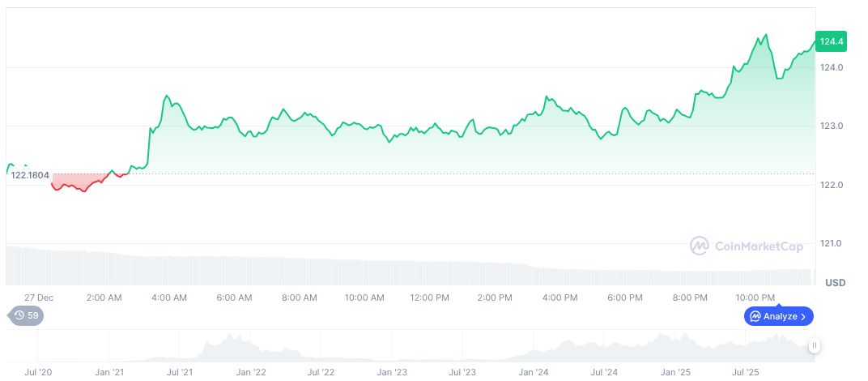The image size is (868, 381).
Task: Click the Analyze button
Action: click(778, 316)
